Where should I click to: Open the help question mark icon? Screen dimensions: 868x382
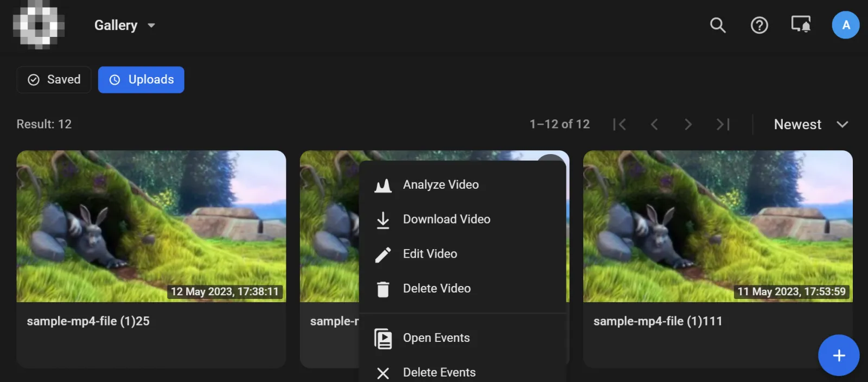click(759, 25)
